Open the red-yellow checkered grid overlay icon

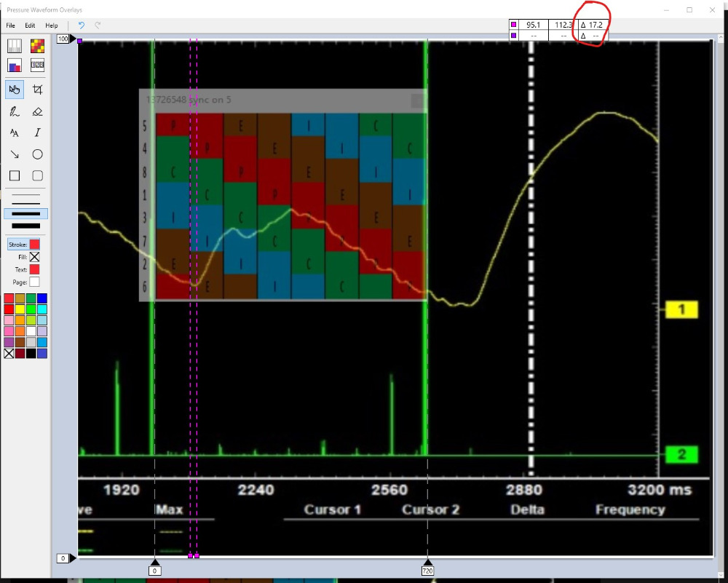pos(38,46)
